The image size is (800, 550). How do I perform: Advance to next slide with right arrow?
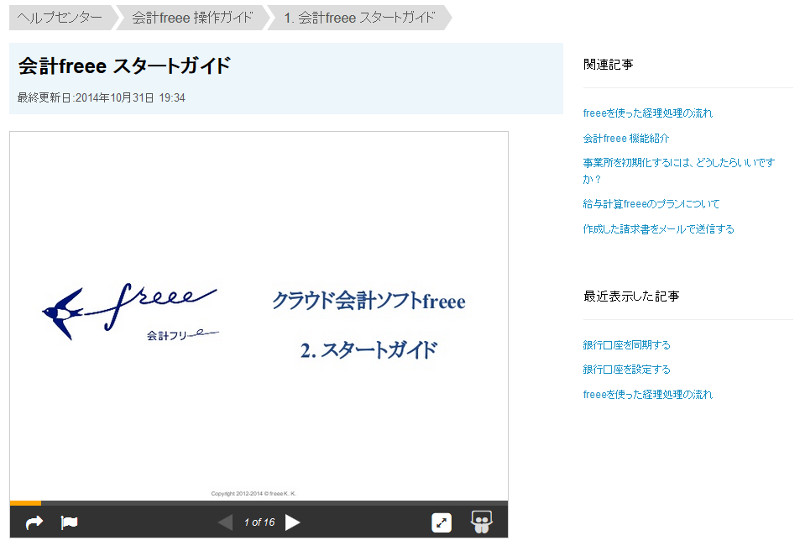(292, 522)
